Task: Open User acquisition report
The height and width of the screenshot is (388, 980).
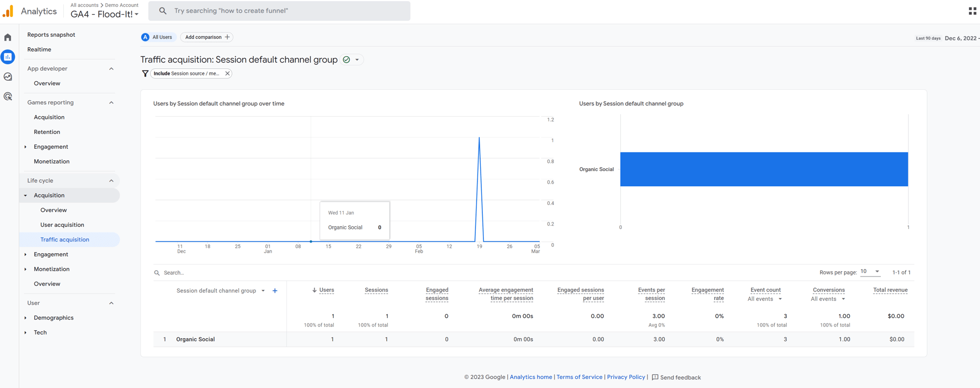Action: click(62, 225)
